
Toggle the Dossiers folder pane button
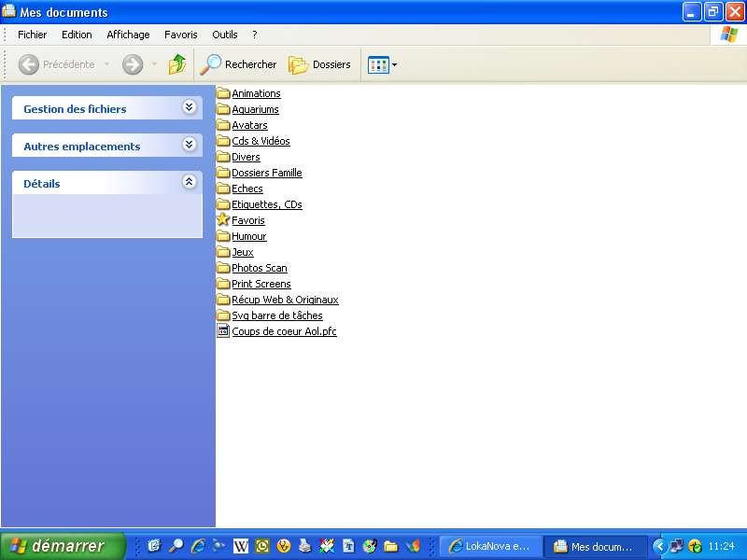[x=319, y=64]
